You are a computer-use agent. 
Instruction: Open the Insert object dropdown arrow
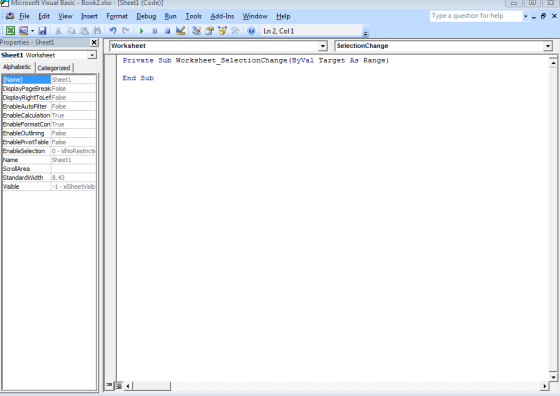tap(32, 31)
